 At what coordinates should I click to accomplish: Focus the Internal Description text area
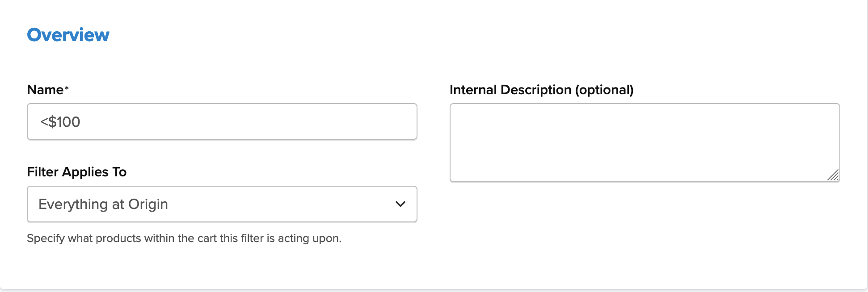(645, 142)
